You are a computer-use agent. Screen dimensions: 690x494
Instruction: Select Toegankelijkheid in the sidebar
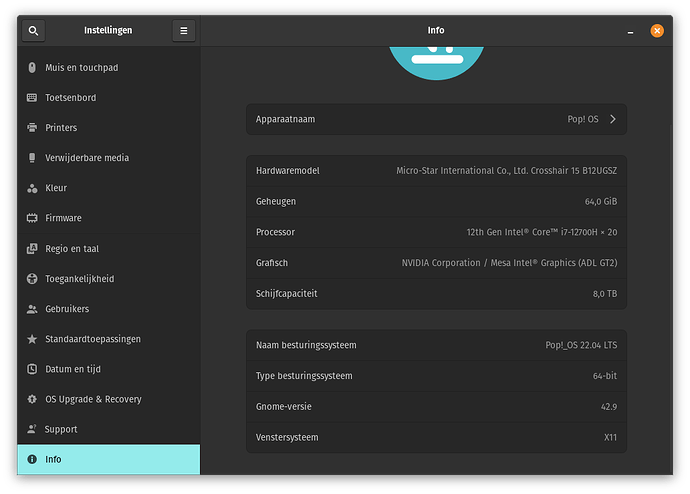pyautogui.click(x=109, y=278)
